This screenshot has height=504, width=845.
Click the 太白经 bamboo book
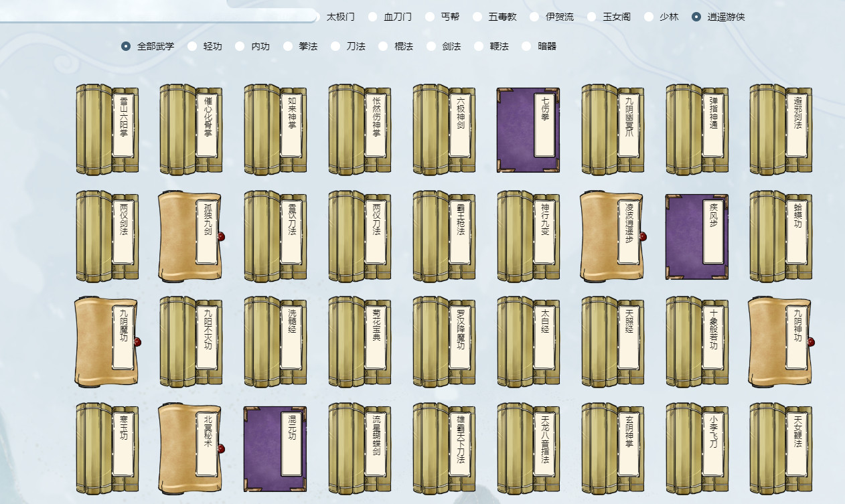point(528,342)
